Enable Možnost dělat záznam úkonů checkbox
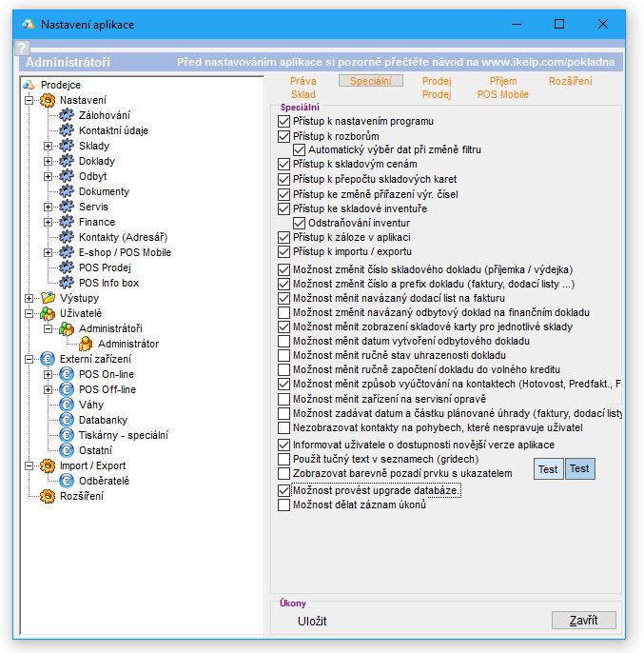This screenshot has width=644, height=653. 283,505
